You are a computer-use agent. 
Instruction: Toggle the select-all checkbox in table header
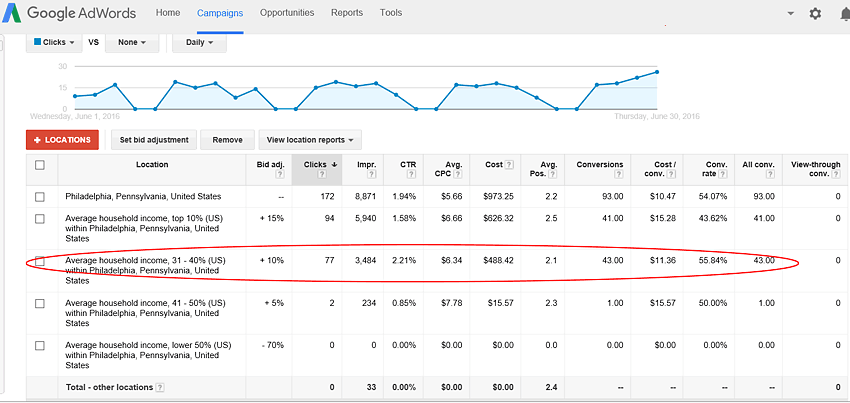pyautogui.click(x=40, y=165)
